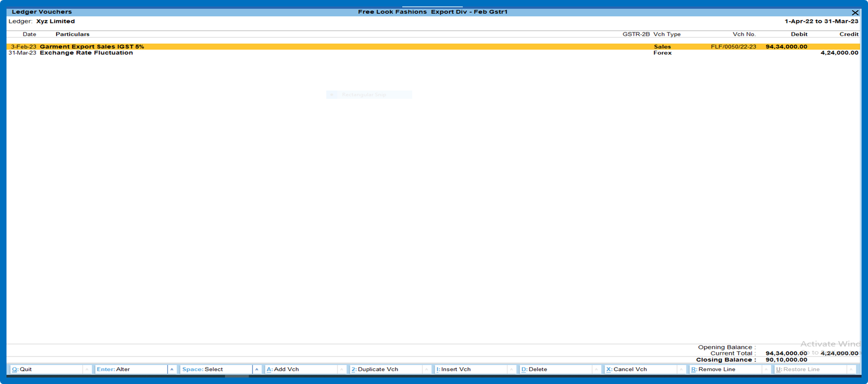The height and width of the screenshot is (384, 868).
Task: Click the Current Total debit value
Action: 786,354
